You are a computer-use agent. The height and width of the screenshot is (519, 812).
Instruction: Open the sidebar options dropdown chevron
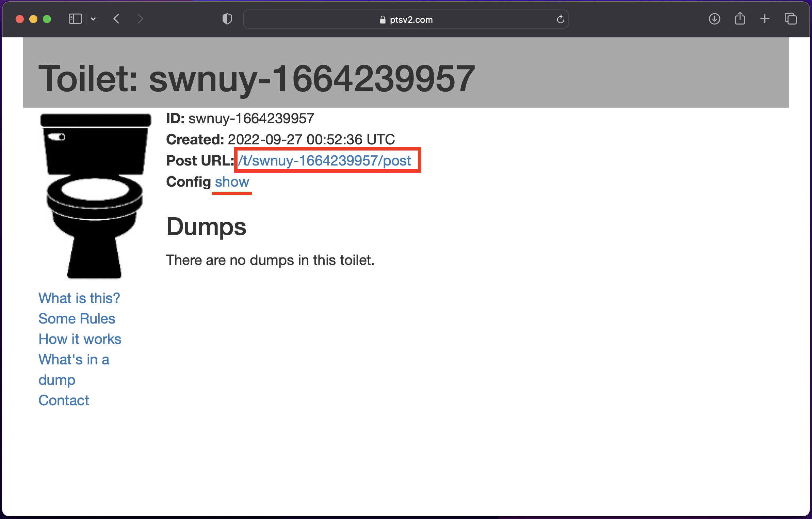click(x=93, y=19)
